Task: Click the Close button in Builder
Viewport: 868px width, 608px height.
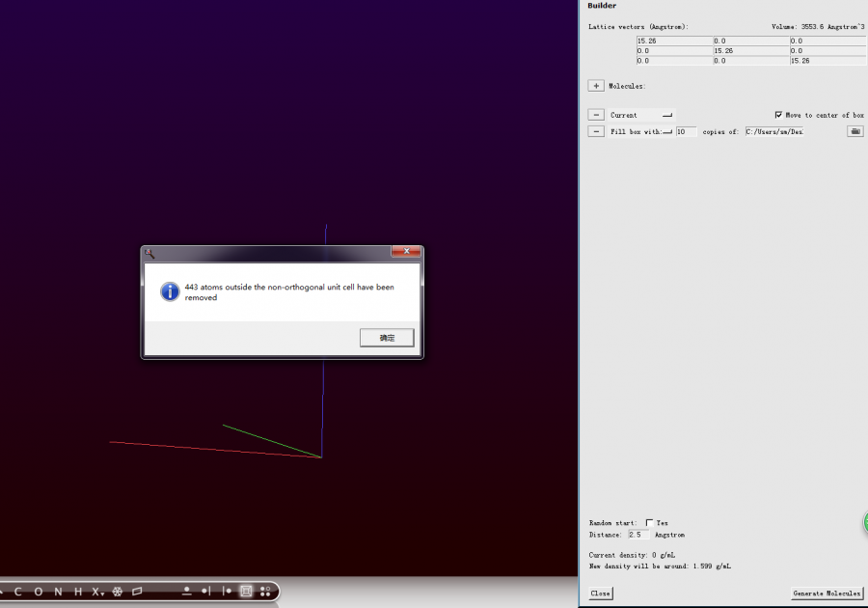Action: [x=600, y=594]
